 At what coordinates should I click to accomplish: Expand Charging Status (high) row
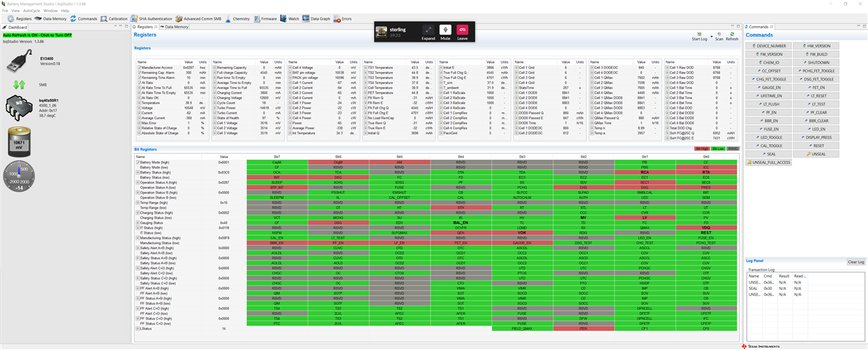pyautogui.click(x=137, y=212)
